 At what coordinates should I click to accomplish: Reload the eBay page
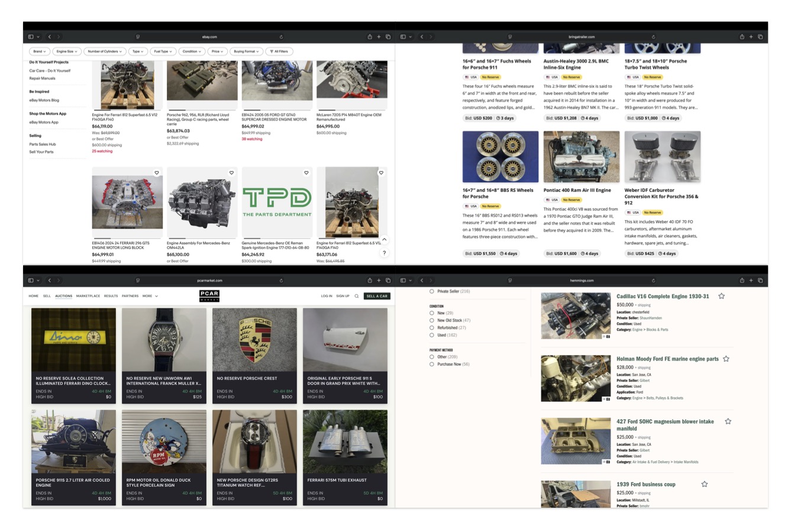tap(281, 37)
